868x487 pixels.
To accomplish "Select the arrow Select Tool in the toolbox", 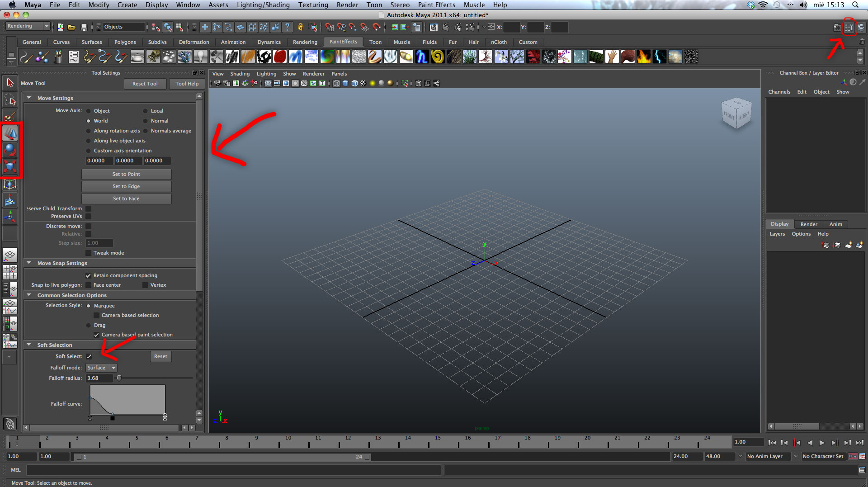I will (10, 83).
